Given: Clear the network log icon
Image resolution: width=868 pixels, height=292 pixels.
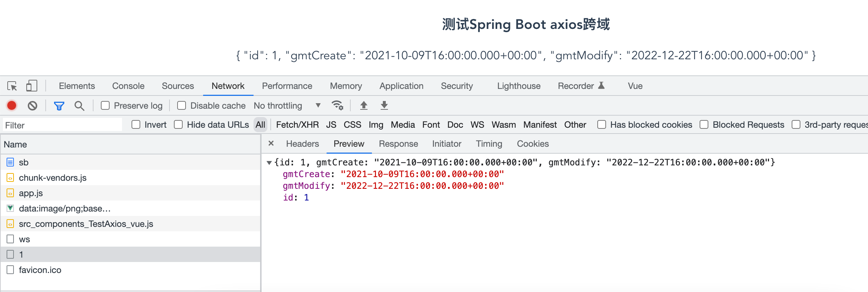Looking at the screenshot, I should click(x=33, y=106).
